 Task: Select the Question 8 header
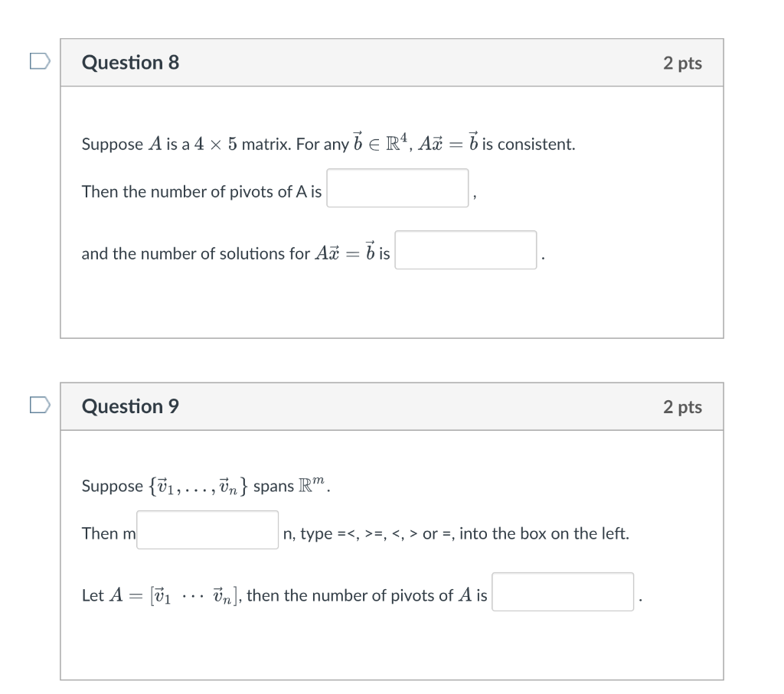130,62
